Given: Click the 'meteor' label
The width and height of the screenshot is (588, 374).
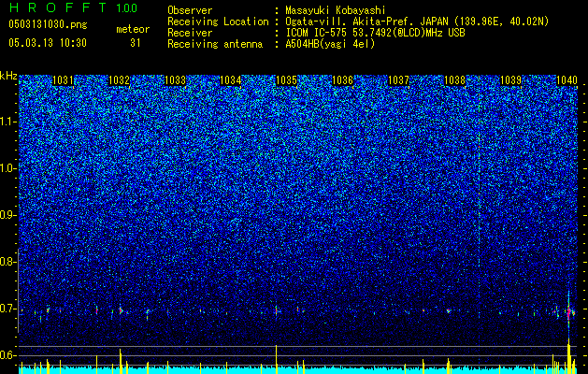Looking at the screenshot, I should click(133, 29).
